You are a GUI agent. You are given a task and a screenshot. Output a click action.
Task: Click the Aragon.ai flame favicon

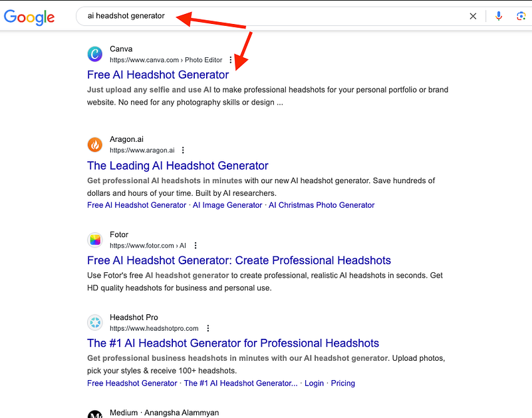click(95, 144)
